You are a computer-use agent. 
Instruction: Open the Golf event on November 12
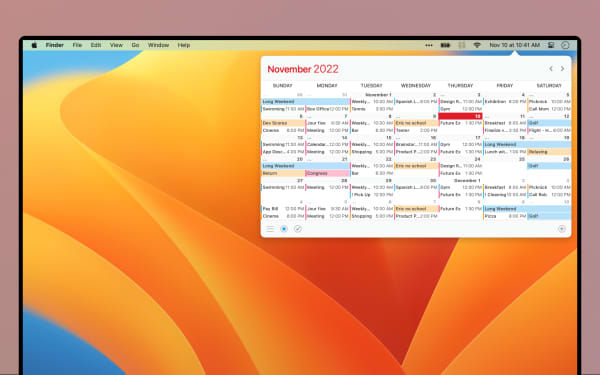pyautogui.click(x=549, y=123)
